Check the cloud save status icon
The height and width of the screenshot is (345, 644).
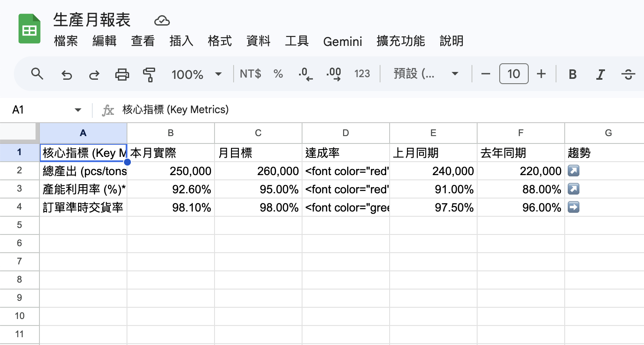162,20
